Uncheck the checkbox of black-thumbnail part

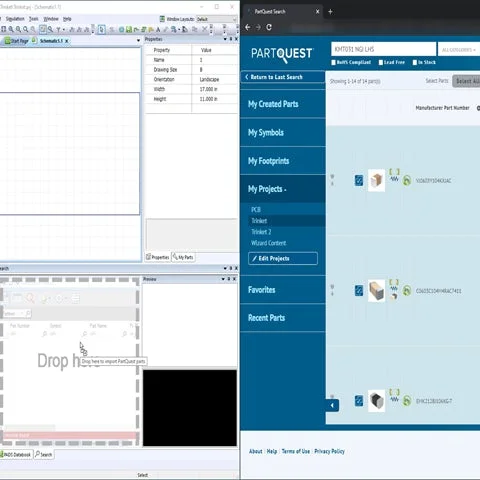pos(359,400)
